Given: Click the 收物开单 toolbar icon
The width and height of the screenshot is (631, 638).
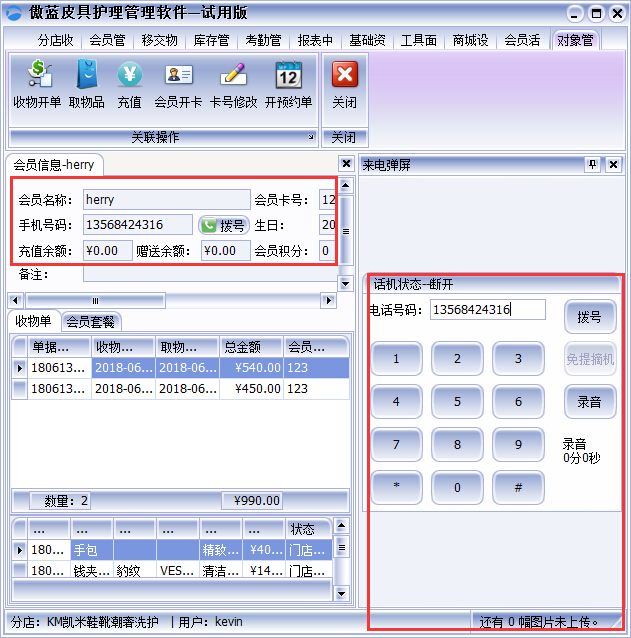Looking at the screenshot, I should point(37,83).
